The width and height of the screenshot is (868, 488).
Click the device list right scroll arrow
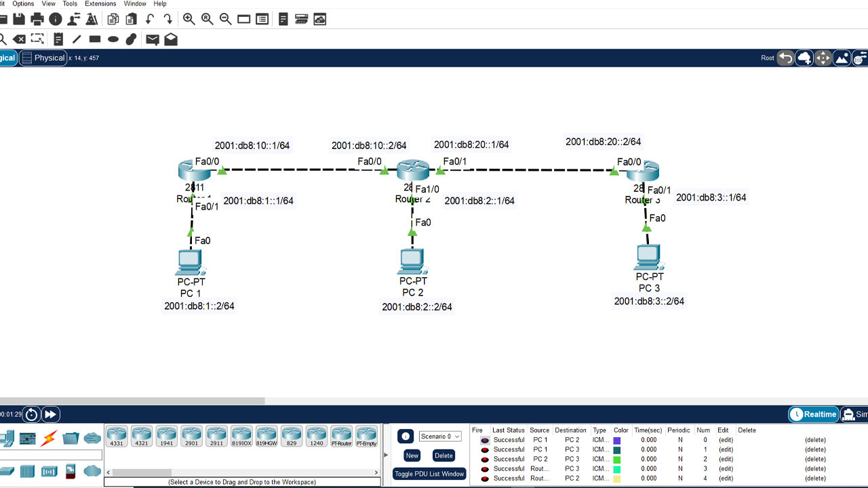(376, 472)
